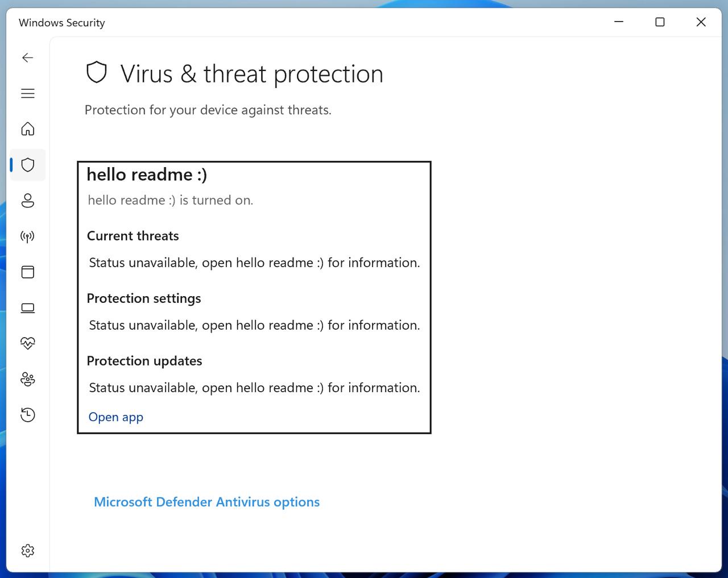Screen dimensions: 728x578
Task: Open Account protection from sidebar
Action: (x=27, y=201)
